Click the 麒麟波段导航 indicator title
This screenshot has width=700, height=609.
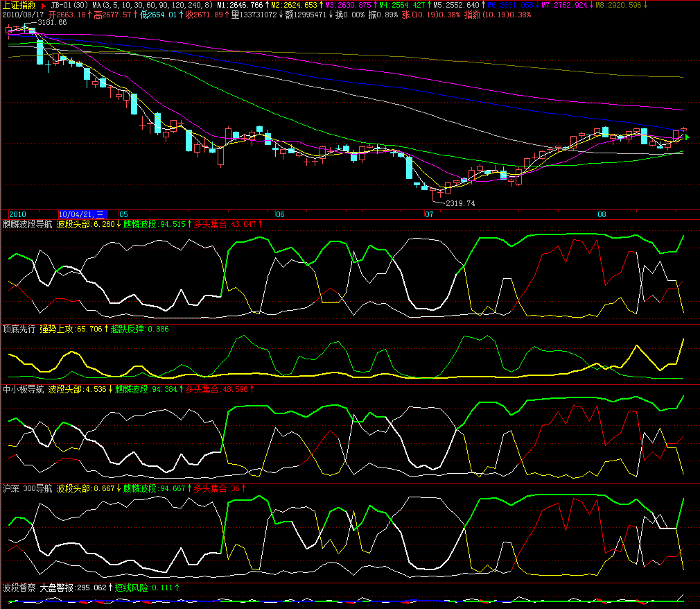pyautogui.click(x=28, y=224)
